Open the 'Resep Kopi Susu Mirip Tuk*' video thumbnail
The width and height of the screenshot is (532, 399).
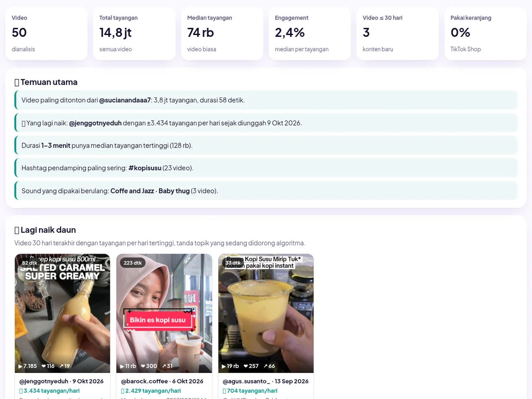point(266,313)
